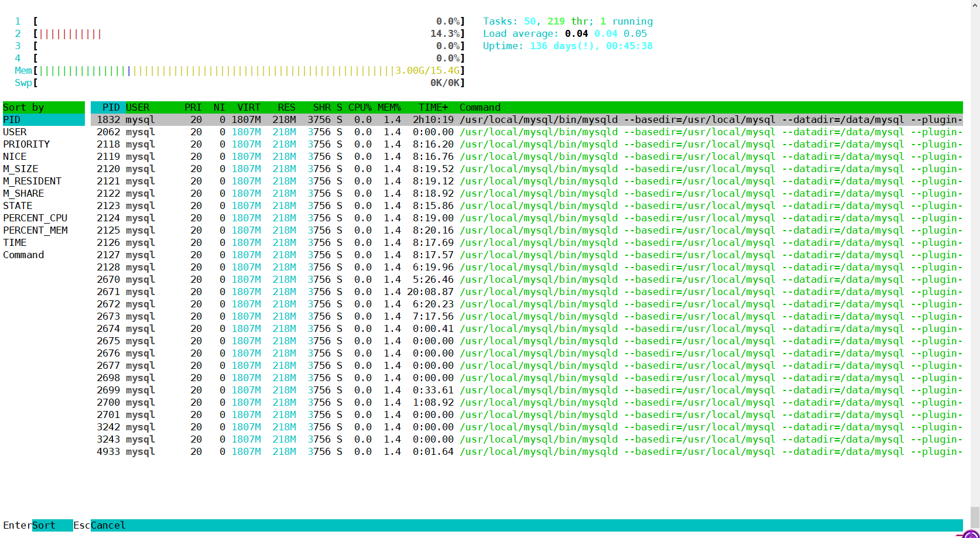This screenshot has height=538, width=980.
Task: Select process row with PID 2699
Action: tap(527, 390)
